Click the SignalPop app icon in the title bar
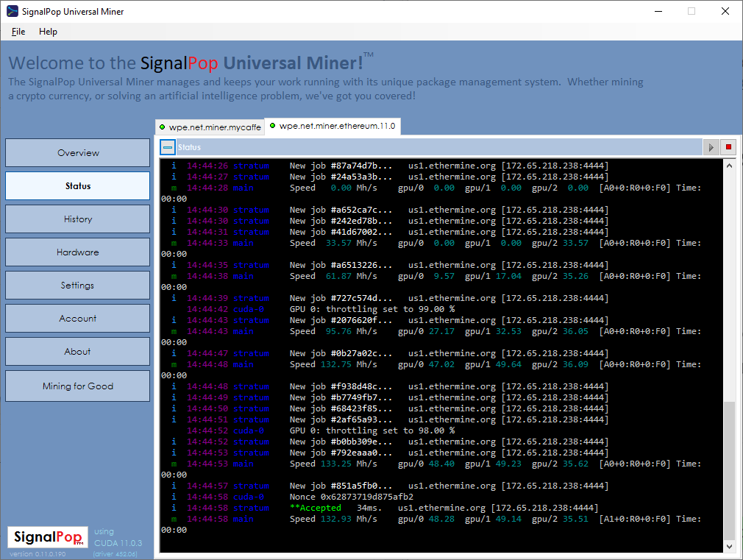This screenshot has height=560, width=743. coord(13,11)
